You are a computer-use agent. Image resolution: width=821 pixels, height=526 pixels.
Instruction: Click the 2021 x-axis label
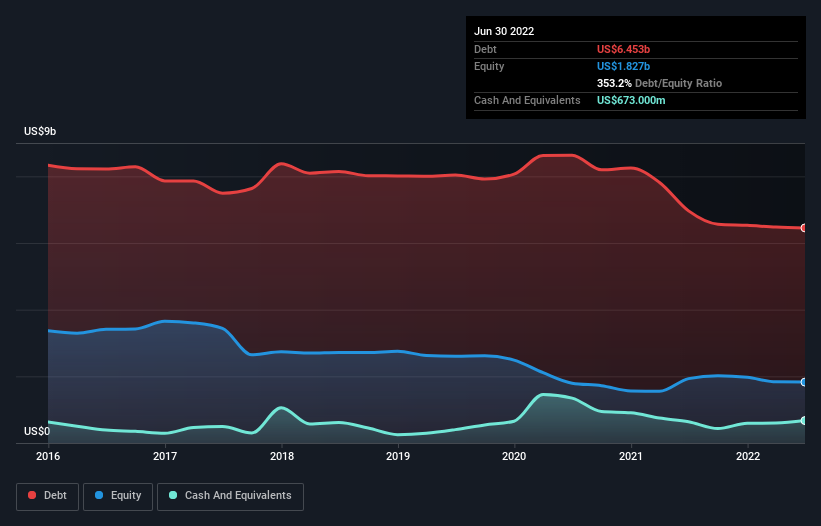coord(631,456)
